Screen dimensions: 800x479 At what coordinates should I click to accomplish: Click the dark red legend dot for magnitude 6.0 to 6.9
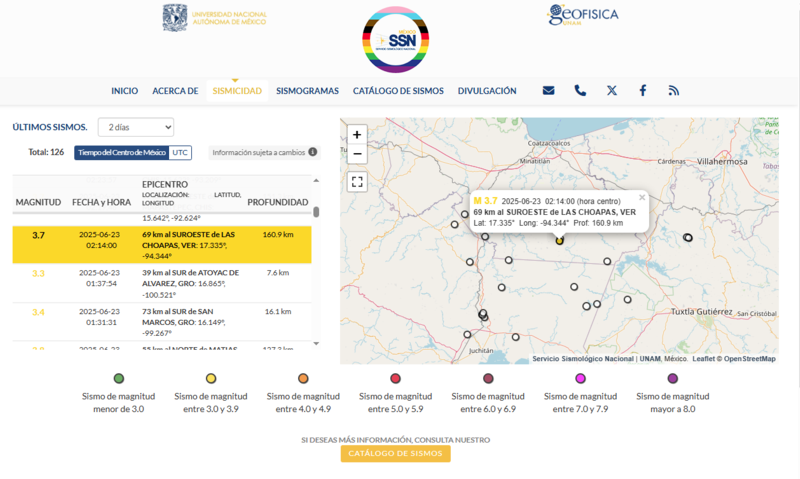(x=488, y=379)
